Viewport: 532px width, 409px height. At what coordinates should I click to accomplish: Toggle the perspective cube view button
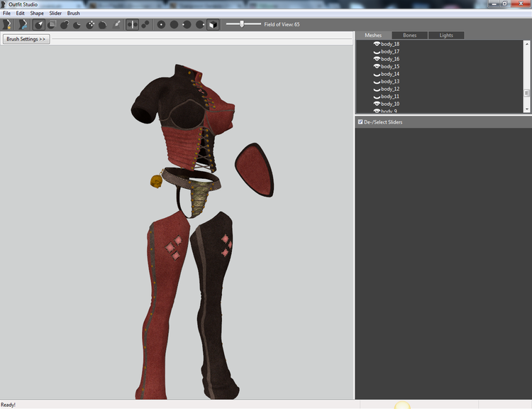click(213, 24)
